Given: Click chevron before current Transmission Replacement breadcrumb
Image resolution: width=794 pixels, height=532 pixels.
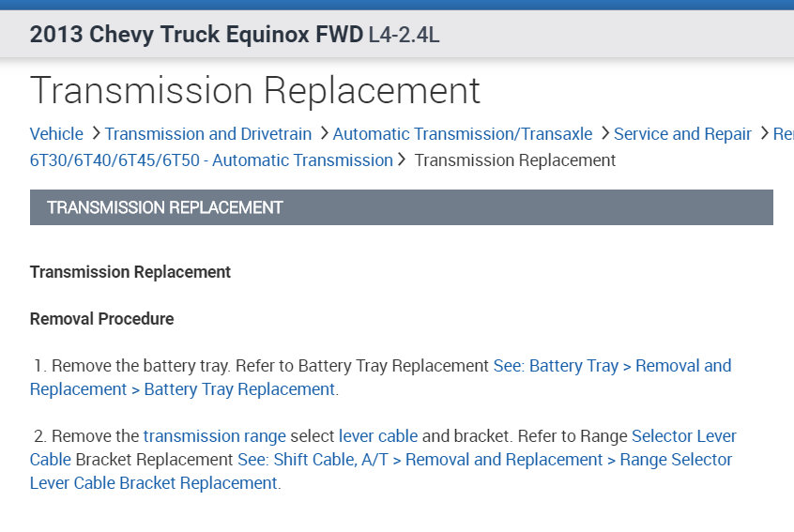Looking at the screenshot, I should pyautogui.click(x=403, y=160).
